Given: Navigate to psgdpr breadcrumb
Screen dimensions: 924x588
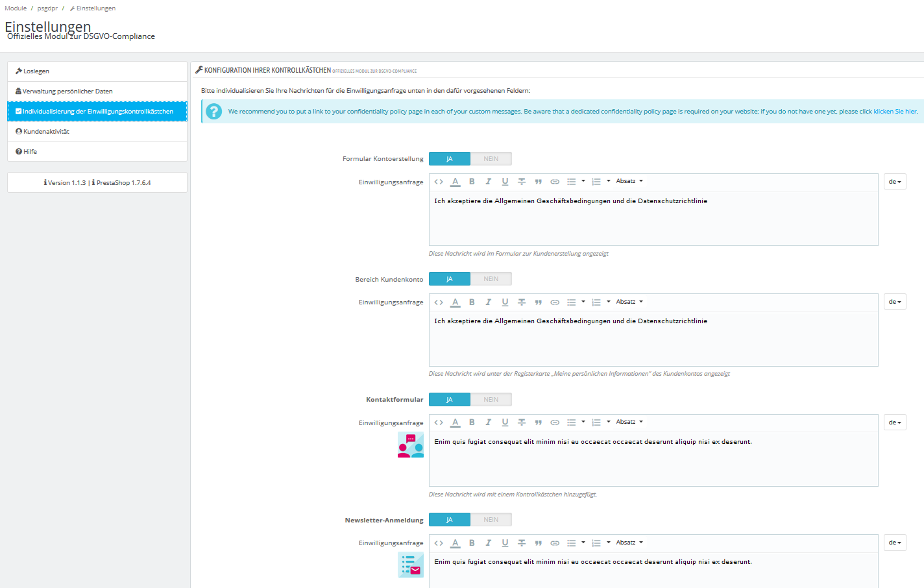Looking at the screenshot, I should [47, 8].
